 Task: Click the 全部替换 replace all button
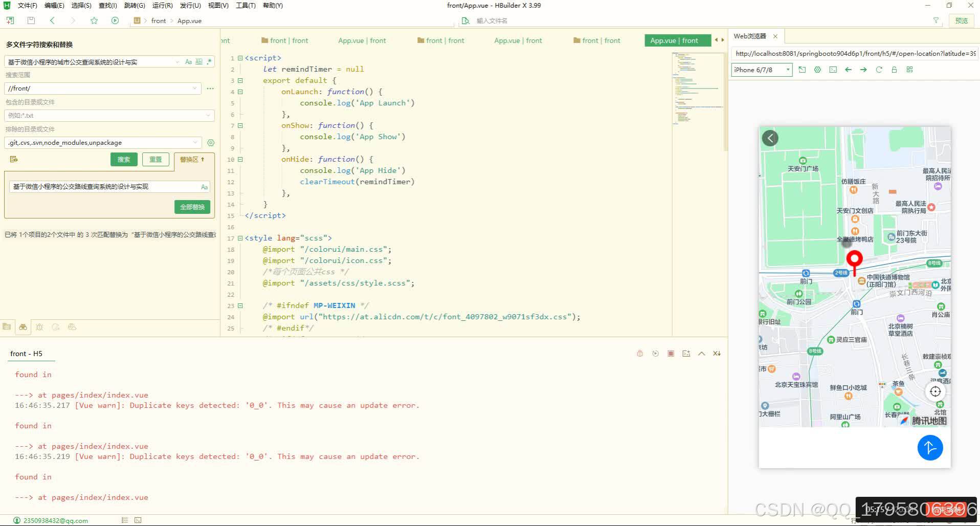pos(192,207)
